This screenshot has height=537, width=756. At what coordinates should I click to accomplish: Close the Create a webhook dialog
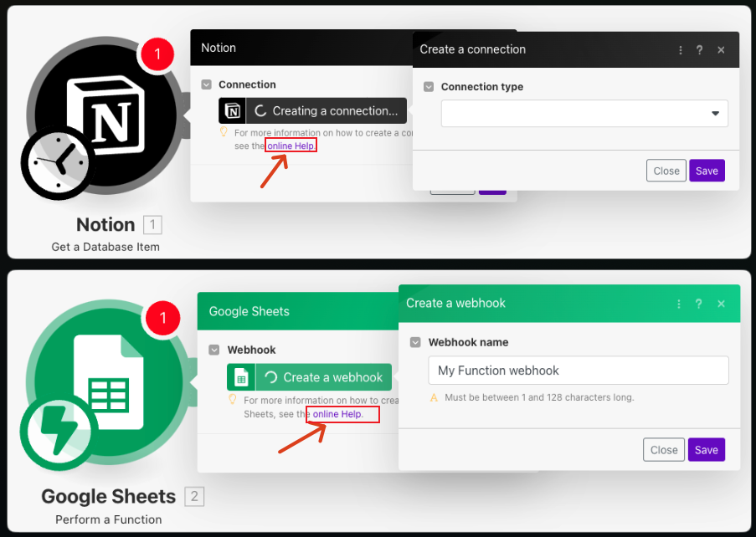[x=722, y=304]
